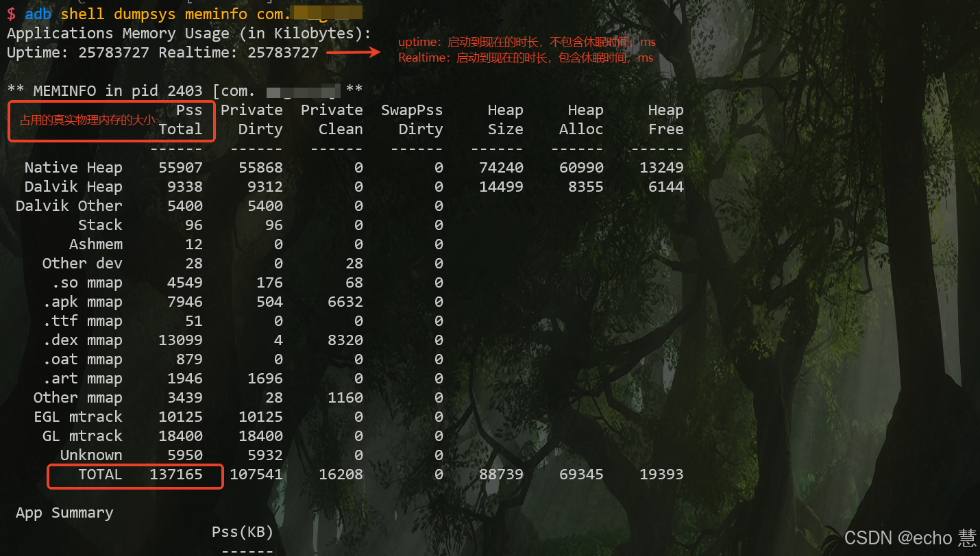The image size is (980, 556).
Task: Click the "Stack" row label
Action: pyautogui.click(x=100, y=225)
